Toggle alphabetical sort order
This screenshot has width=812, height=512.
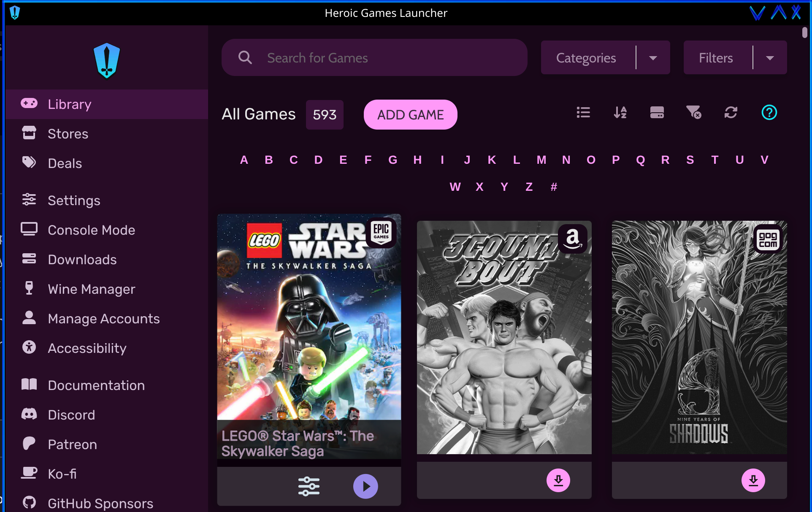tap(620, 112)
